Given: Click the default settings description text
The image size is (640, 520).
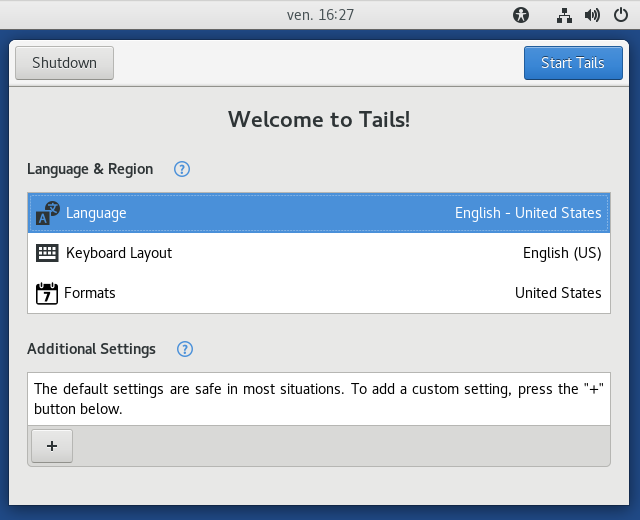Looking at the screenshot, I should click(319, 399).
